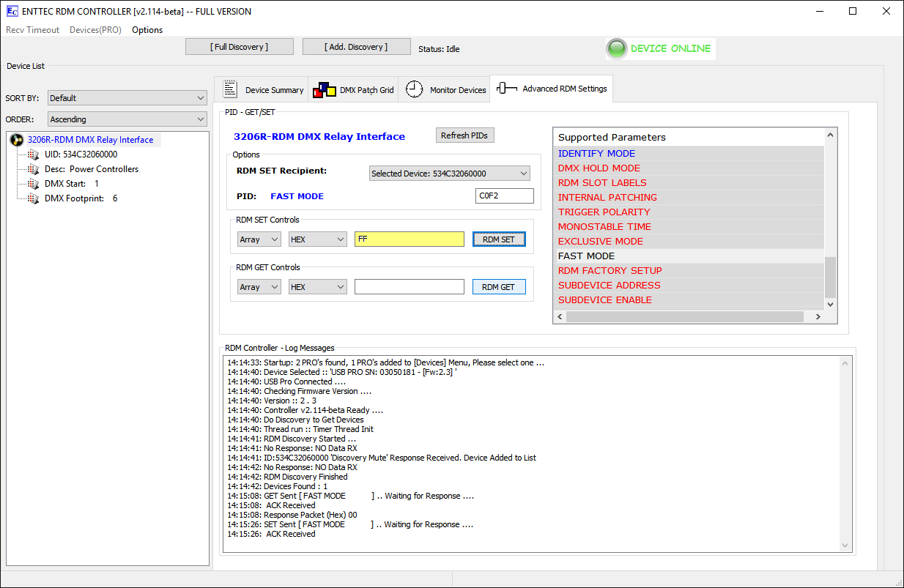Viewport: 904px width, 588px height.
Task: Open the Options menu
Action: tap(147, 30)
